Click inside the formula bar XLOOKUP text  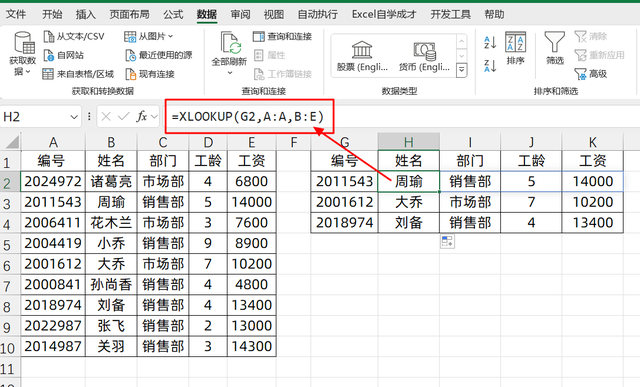[x=247, y=117]
